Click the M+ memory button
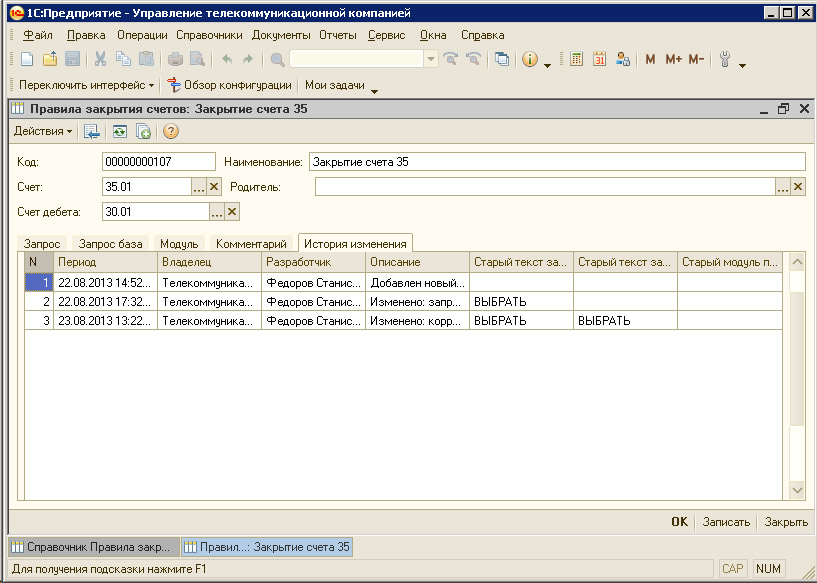The height and width of the screenshot is (583, 817). pyautogui.click(x=673, y=59)
